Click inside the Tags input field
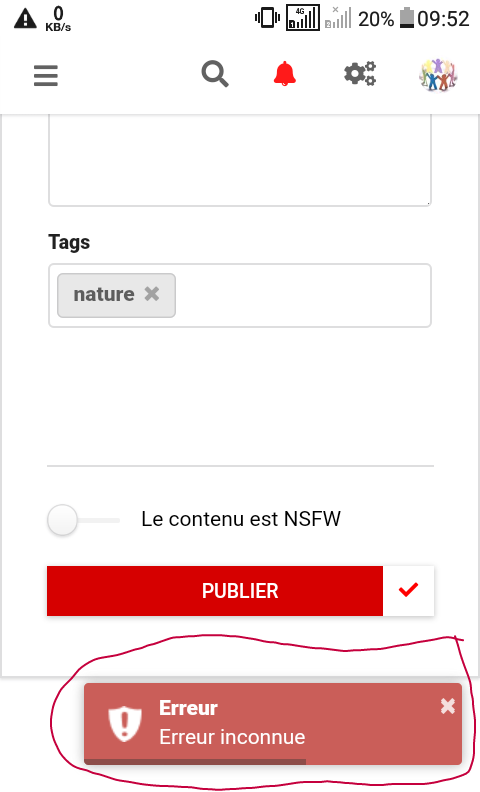 [303, 295]
